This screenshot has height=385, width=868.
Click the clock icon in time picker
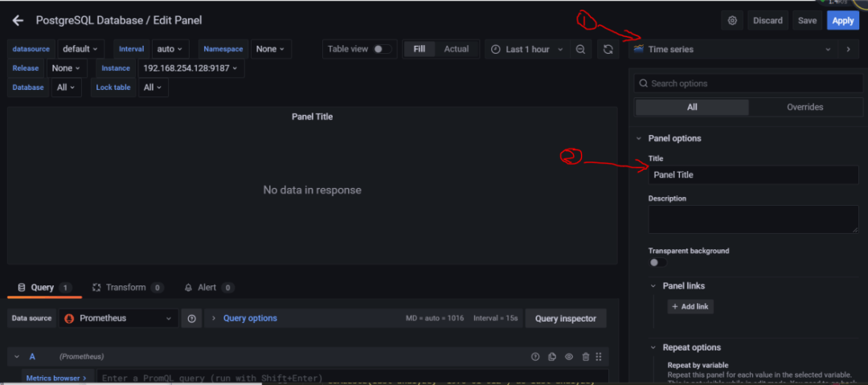[x=495, y=49]
